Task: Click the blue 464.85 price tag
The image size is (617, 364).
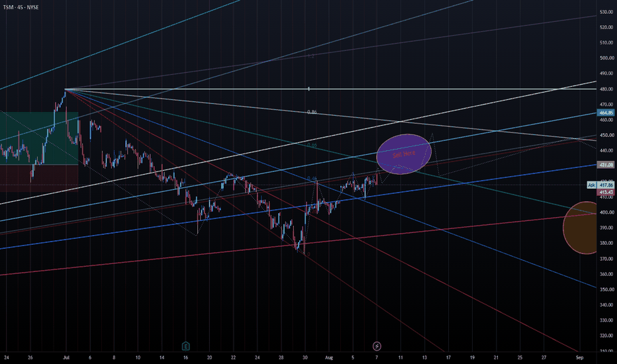Action: pyautogui.click(x=606, y=113)
